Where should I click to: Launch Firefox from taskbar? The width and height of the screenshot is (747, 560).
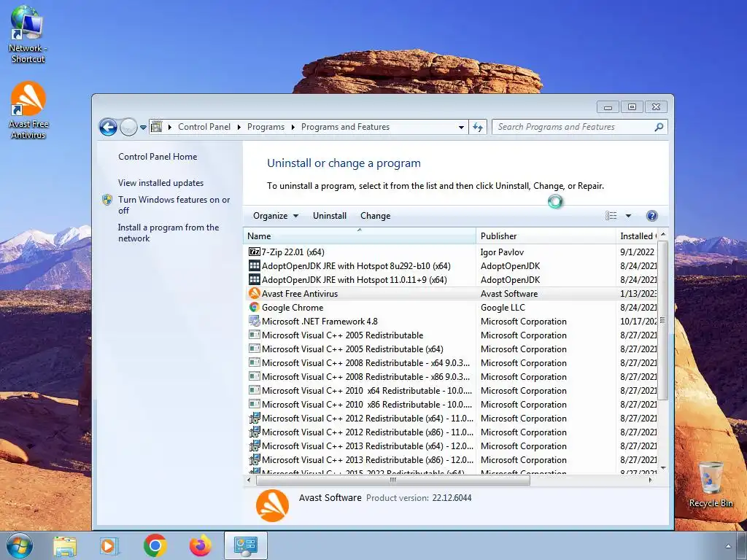point(200,545)
